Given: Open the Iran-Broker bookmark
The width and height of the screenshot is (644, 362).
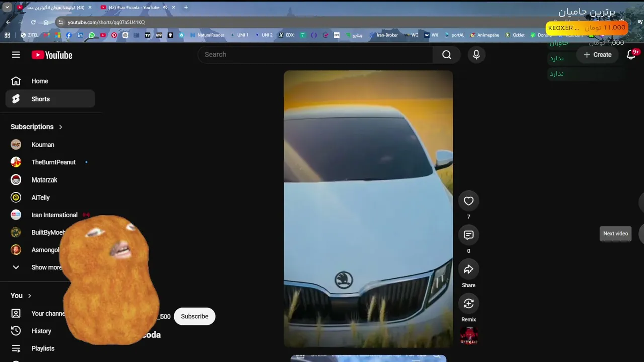Looking at the screenshot, I should click(x=384, y=35).
